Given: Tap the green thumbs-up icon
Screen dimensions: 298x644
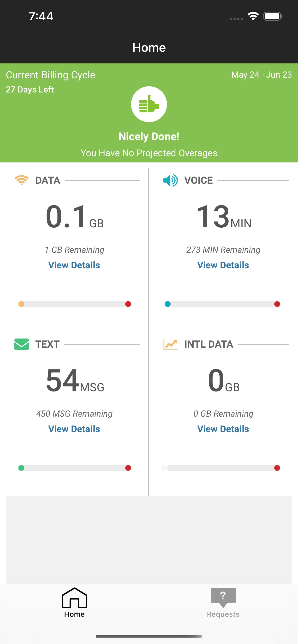Looking at the screenshot, I should pos(149,104).
